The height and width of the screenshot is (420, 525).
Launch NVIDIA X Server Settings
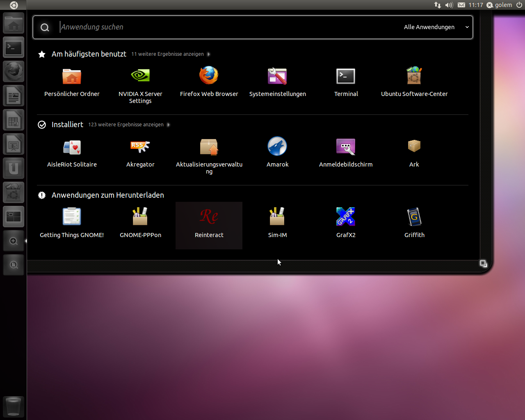point(140,76)
